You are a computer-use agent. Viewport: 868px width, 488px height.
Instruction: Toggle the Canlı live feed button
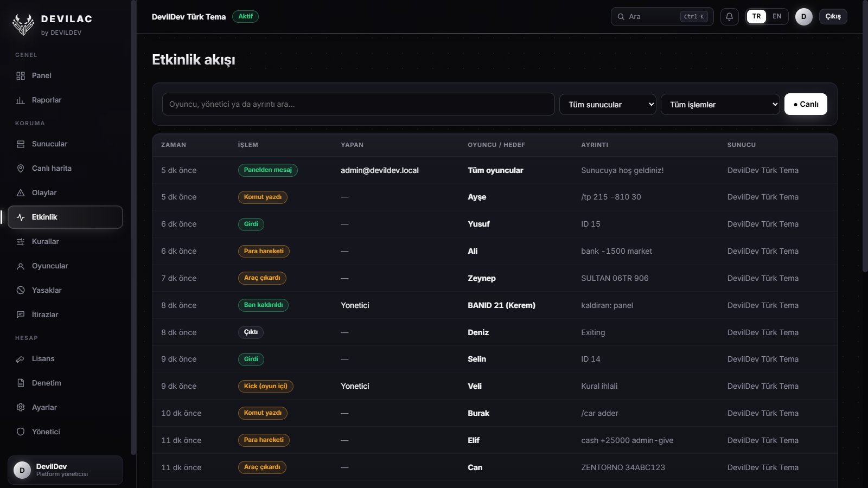[806, 104]
